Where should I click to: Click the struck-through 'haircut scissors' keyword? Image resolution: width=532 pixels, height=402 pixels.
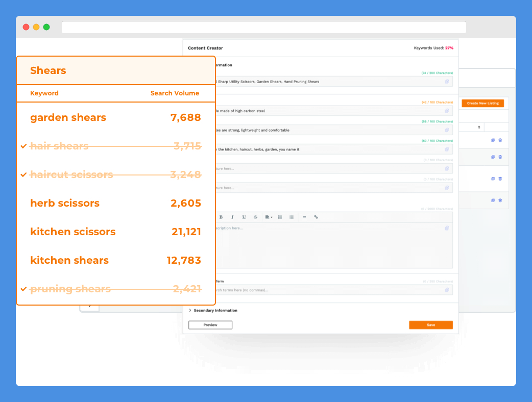click(x=71, y=174)
